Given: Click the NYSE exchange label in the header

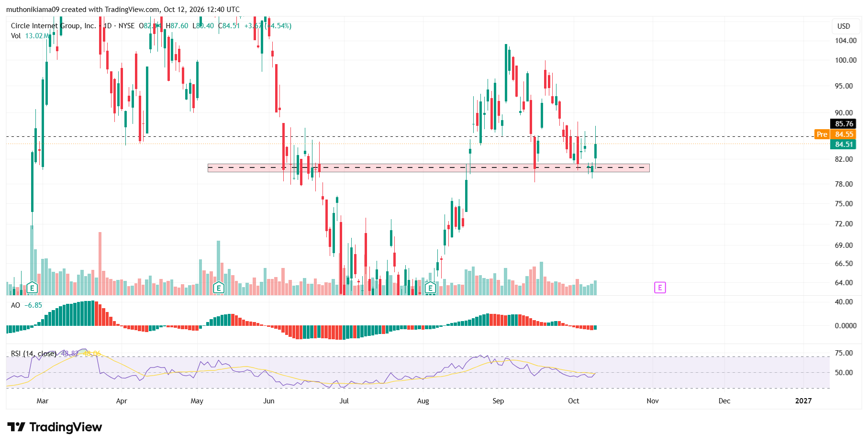Looking at the screenshot, I should [126, 26].
